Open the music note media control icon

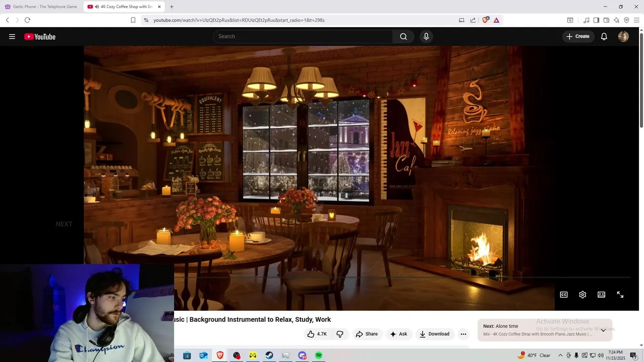586,20
